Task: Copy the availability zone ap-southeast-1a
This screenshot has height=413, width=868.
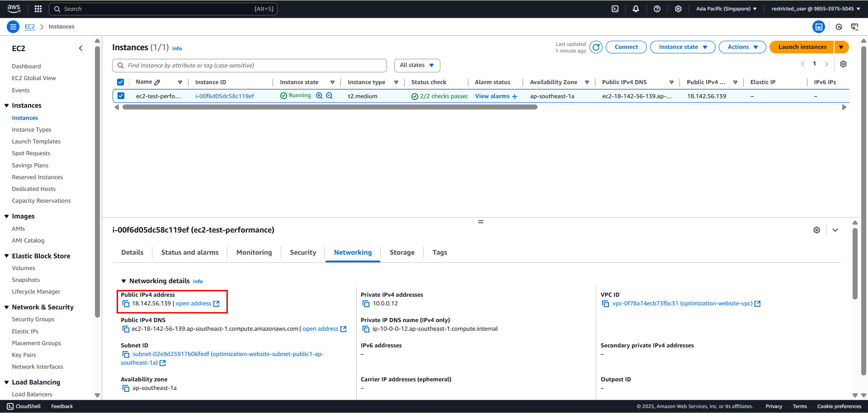Action: [126, 388]
